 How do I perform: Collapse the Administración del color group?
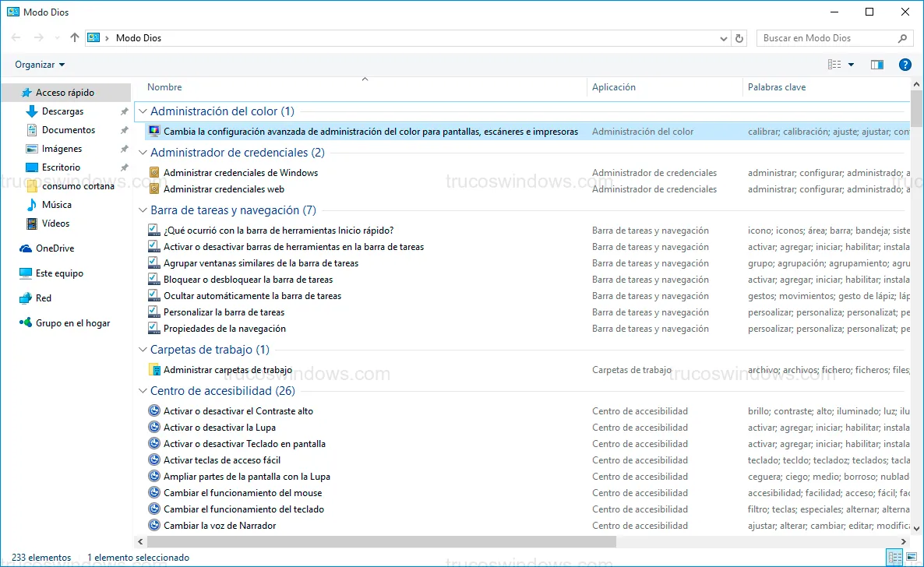point(143,112)
